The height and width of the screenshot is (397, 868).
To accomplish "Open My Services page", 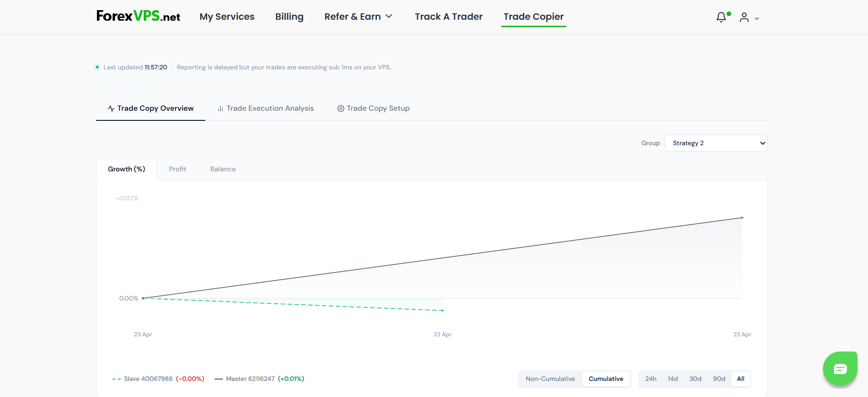I will [x=227, y=17].
